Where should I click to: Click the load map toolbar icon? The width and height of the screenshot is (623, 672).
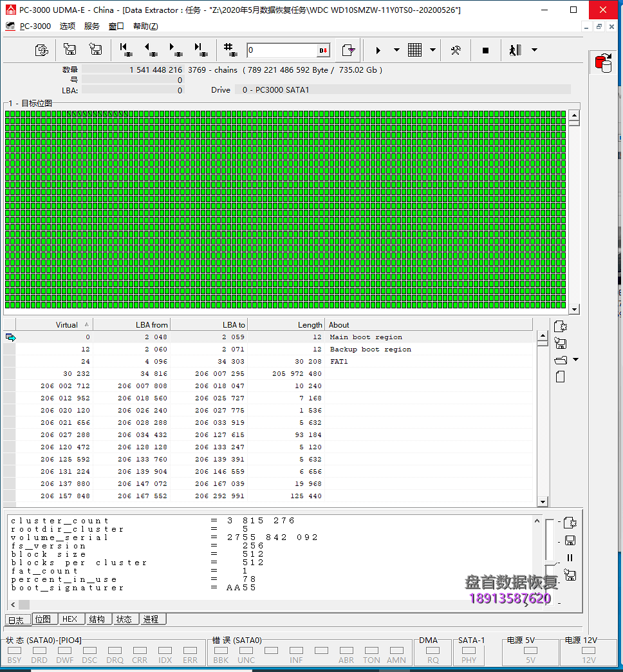click(x=95, y=50)
